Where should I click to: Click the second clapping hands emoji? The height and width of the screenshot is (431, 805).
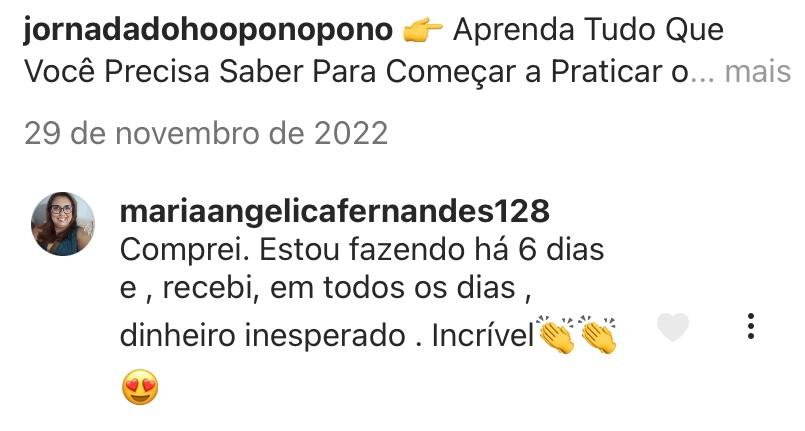coord(598,335)
